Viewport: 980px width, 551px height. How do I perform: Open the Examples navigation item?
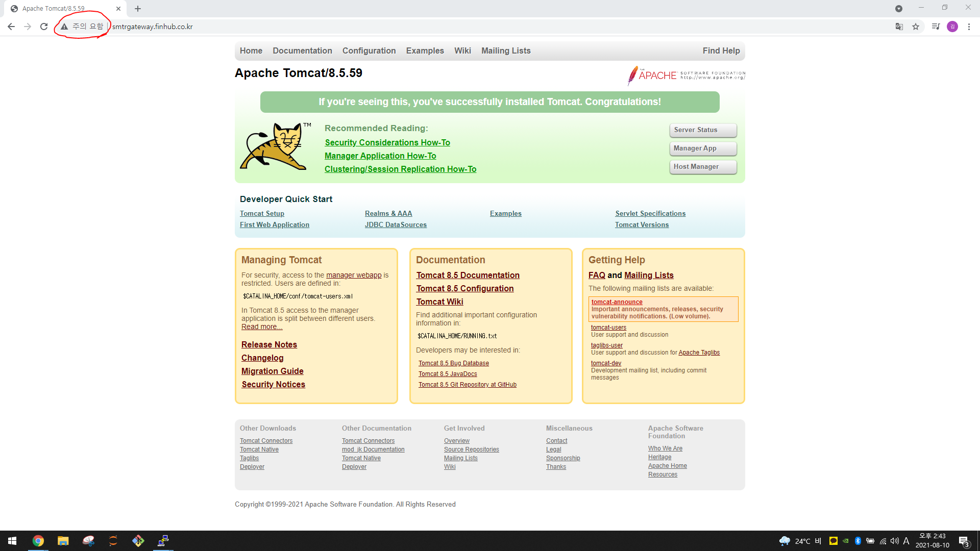tap(425, 51)
